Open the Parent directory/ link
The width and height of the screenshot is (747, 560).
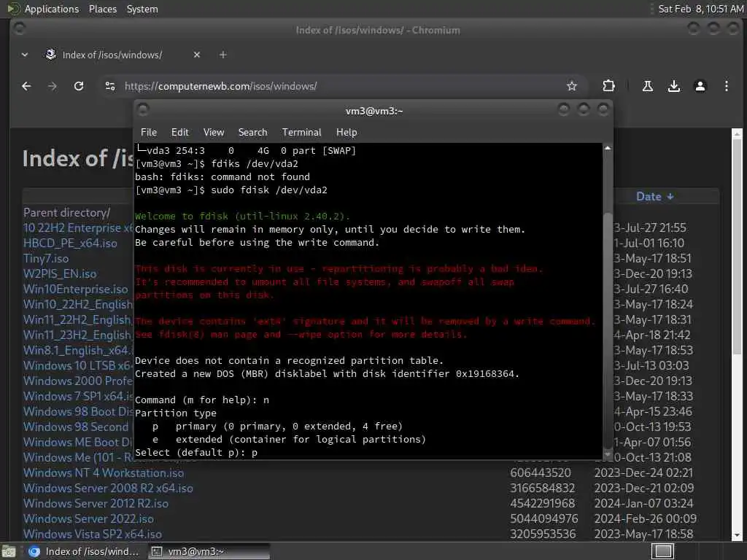[66, 212]
